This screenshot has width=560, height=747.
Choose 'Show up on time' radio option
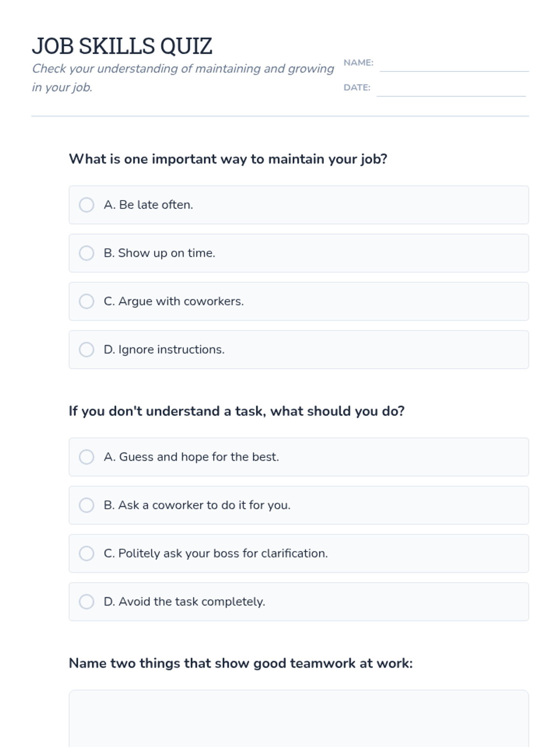pyautogui.click(x=86, y=253)
